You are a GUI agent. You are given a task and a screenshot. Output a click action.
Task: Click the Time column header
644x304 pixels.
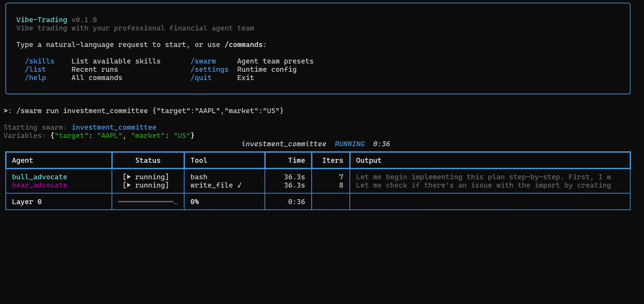297,160
